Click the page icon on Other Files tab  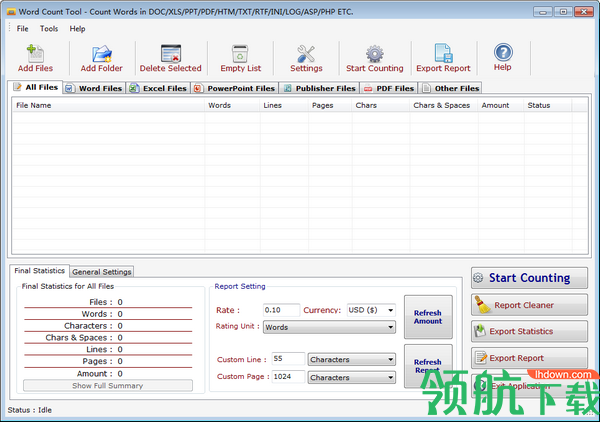click(x=426, y=89)
